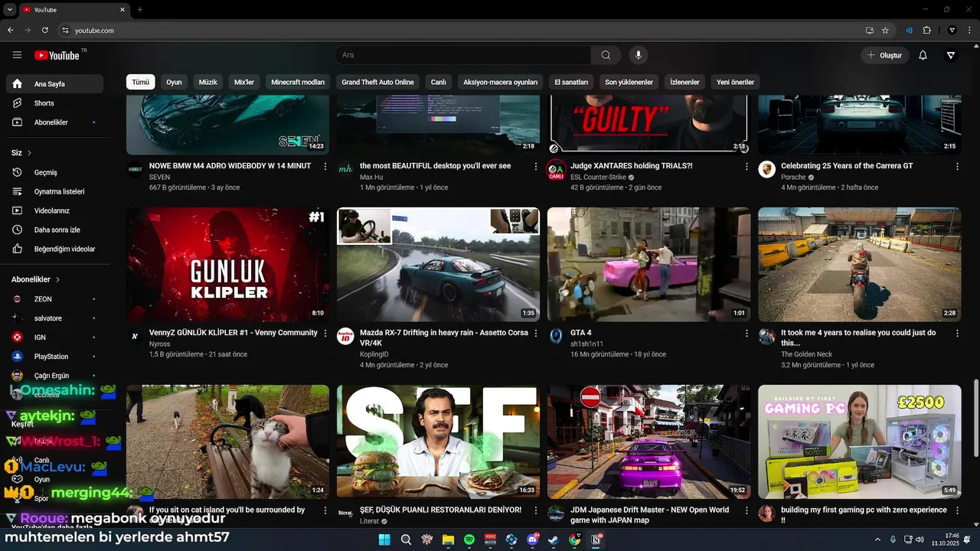Expand the Siz section chevron

point(30,153)
